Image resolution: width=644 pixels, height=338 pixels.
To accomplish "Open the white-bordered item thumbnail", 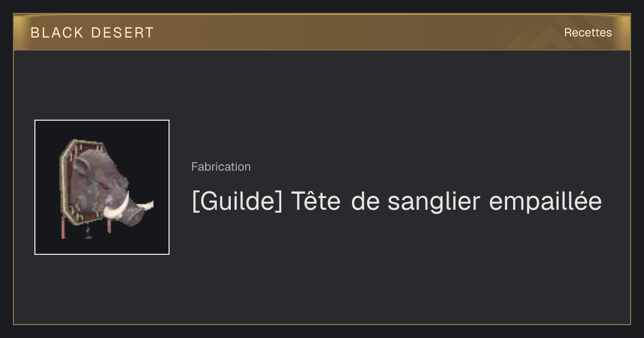I will (102, 187).
